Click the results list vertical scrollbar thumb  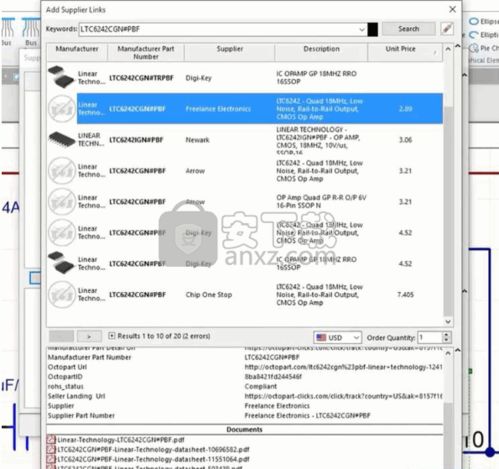click(448, 210)
